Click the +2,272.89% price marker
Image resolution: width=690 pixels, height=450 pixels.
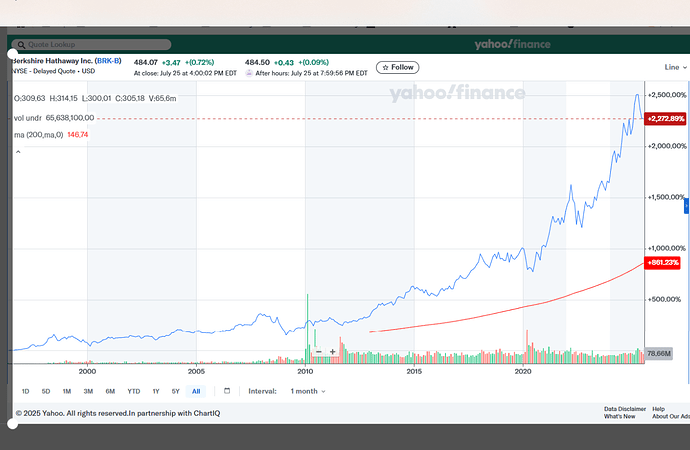coord(665,119)
